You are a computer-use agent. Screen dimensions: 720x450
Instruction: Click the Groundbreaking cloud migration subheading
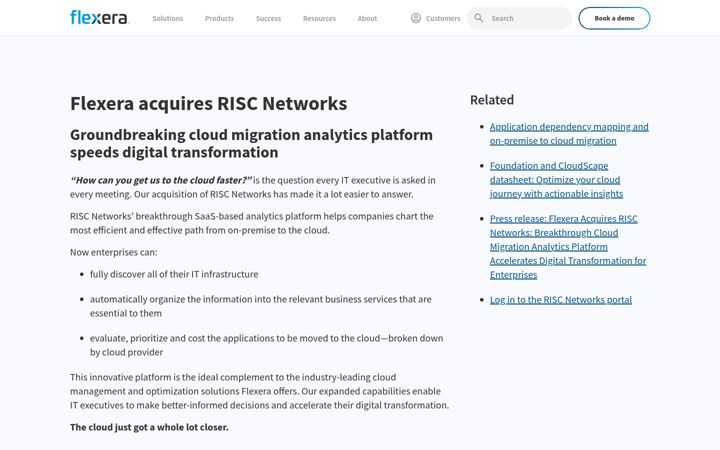pos(251,143)
